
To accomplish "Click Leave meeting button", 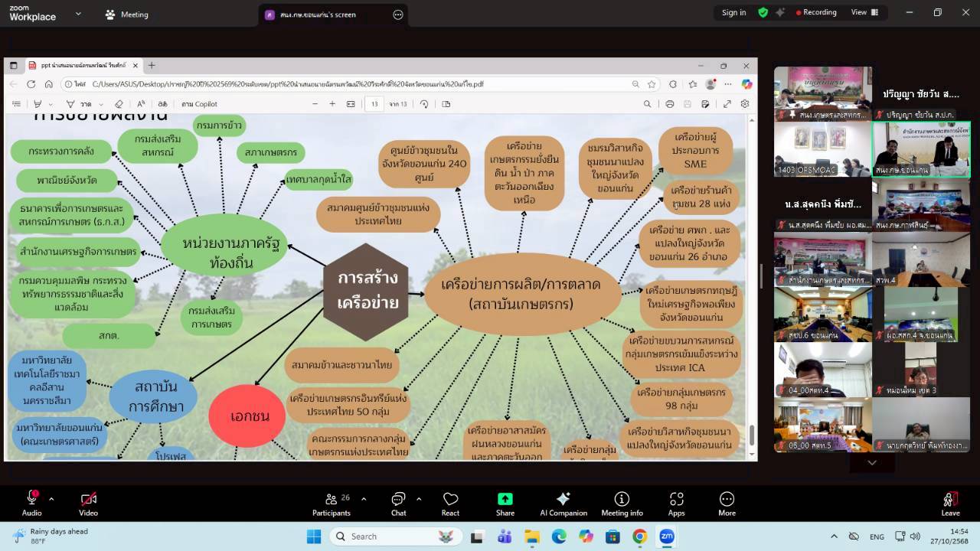I will pos(950,503).
